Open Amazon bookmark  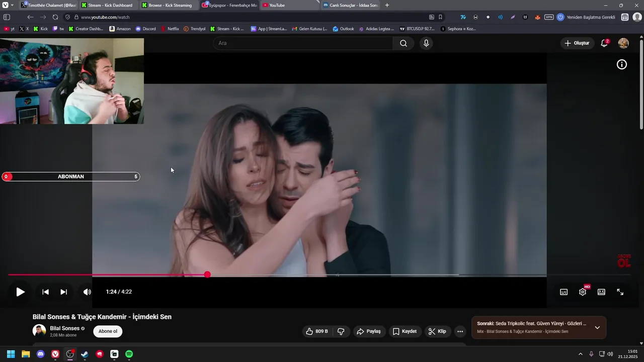click(x=120, y=29)
